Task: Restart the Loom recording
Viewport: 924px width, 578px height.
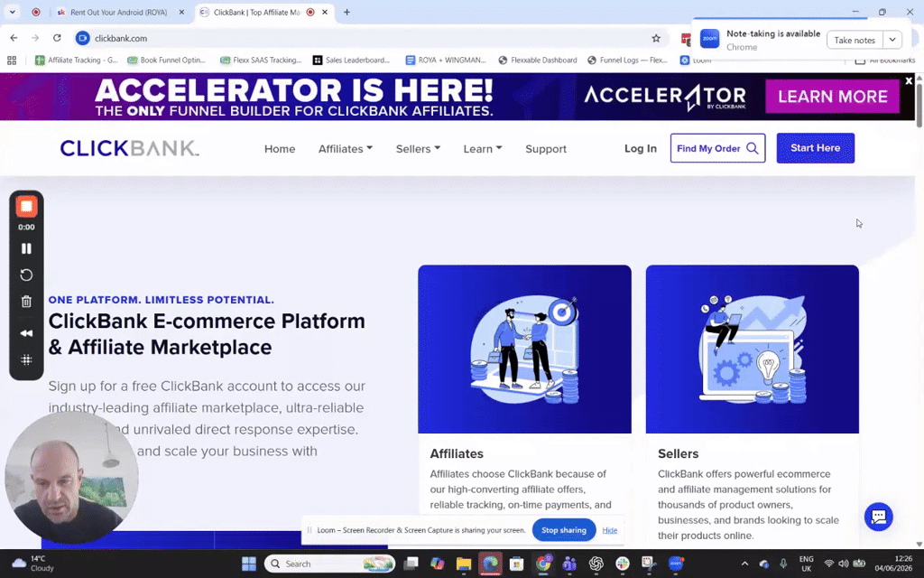Action: tap(26, 275)
